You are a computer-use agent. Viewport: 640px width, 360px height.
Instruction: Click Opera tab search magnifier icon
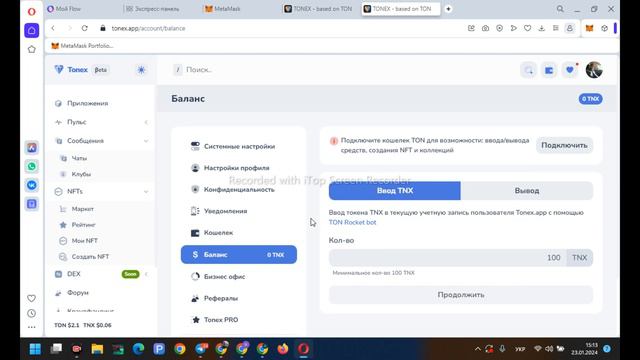(560, 9)
